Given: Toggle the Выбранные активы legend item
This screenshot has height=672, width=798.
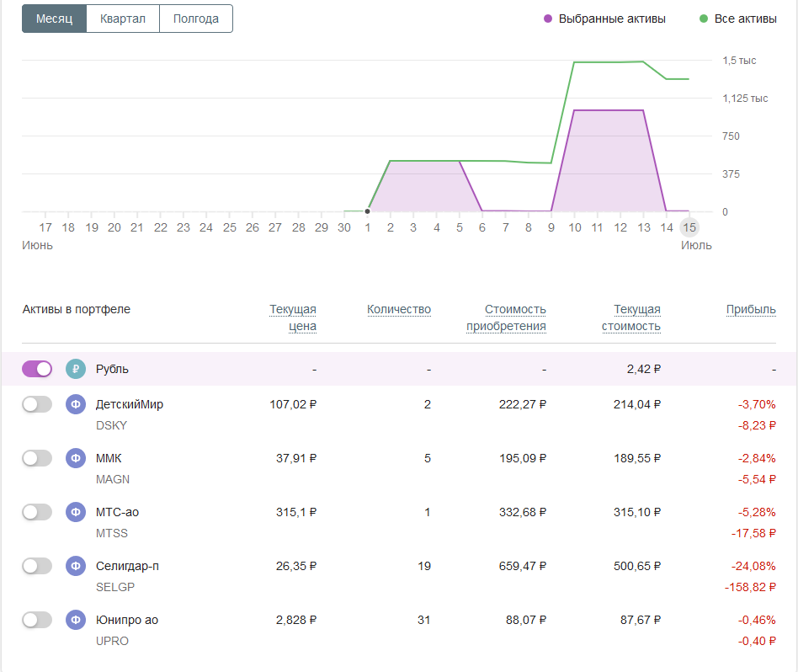Looking at the screenshot, I should tap(604, 19).
